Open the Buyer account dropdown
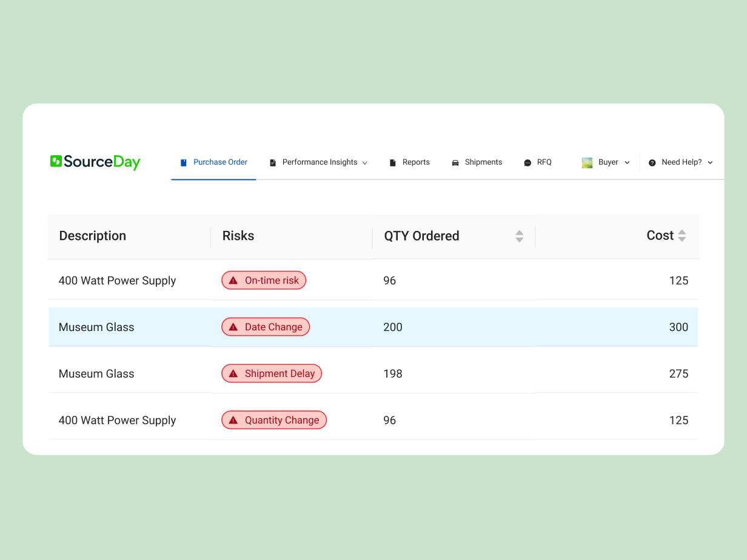The image size is (747, 560). [x=627, y=162]
